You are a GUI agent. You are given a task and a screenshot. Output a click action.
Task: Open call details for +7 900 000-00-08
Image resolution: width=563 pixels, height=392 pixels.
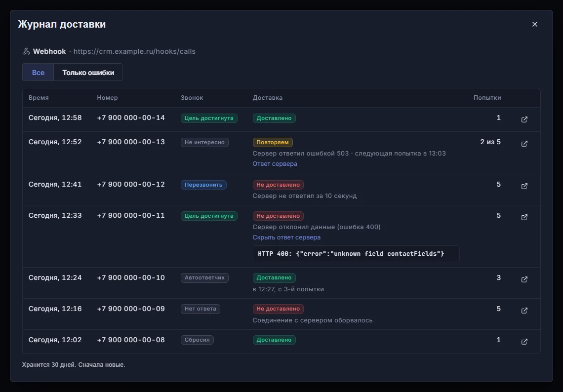pos(524,341)
